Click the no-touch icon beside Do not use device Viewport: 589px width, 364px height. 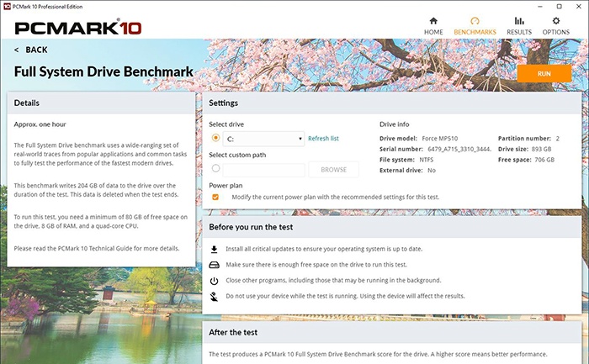coord(214,297)
